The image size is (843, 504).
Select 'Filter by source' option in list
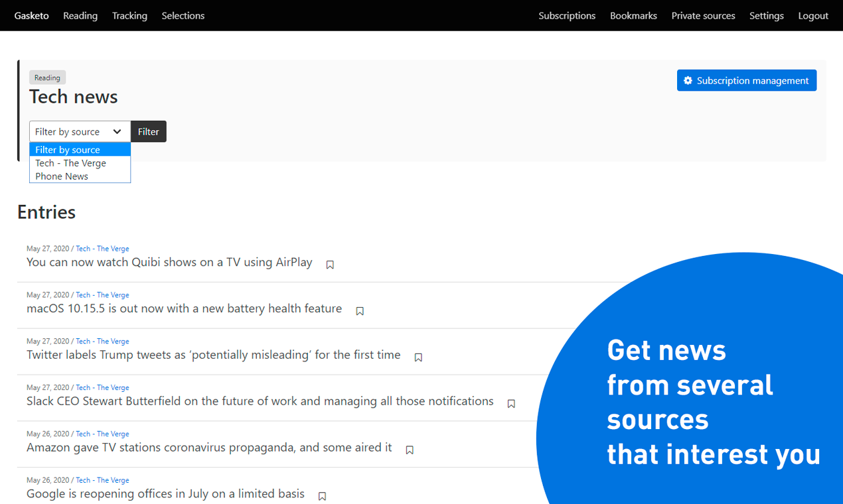[x=80, y=150]
